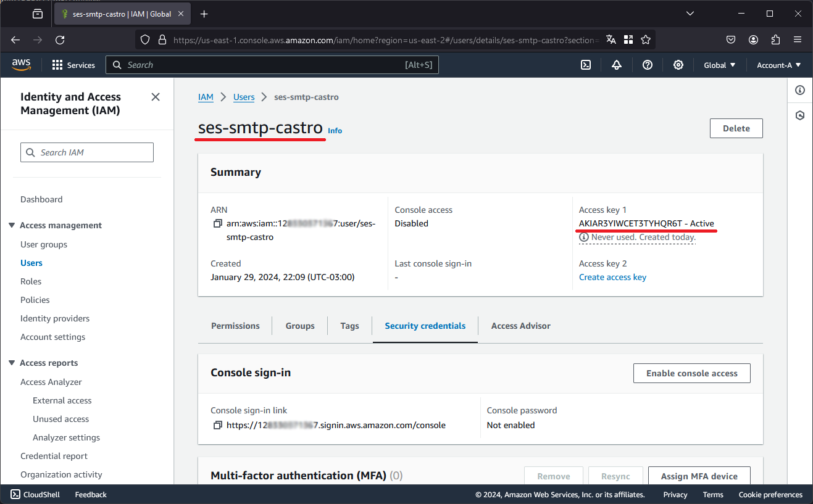Viewport: 813px width, 504px height.
Task: Open Account settings in the sidebar
Action: [x=53, y=337]
